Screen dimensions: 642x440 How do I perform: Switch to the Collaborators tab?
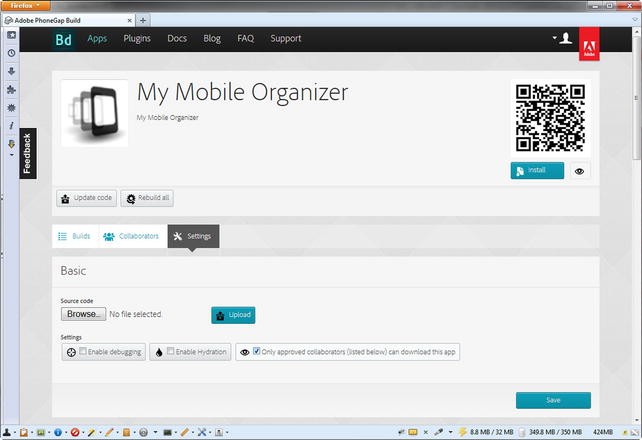(133, 236)
